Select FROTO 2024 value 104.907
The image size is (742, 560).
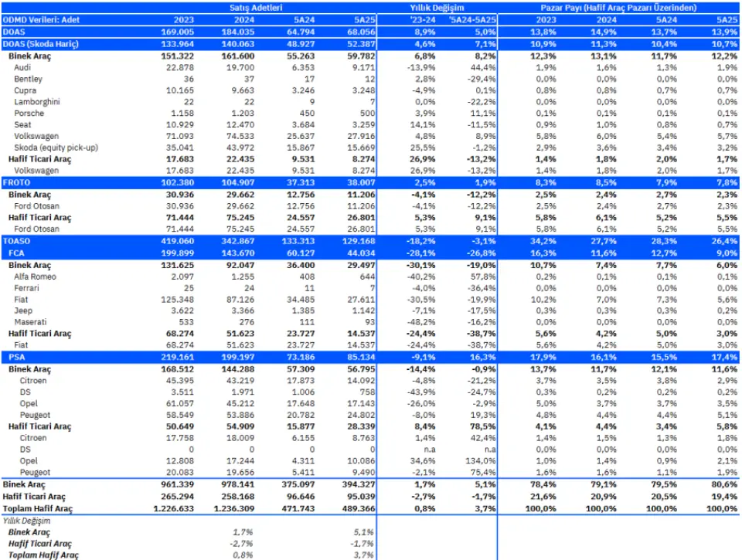pyautogui.click(x=238, y=182)
